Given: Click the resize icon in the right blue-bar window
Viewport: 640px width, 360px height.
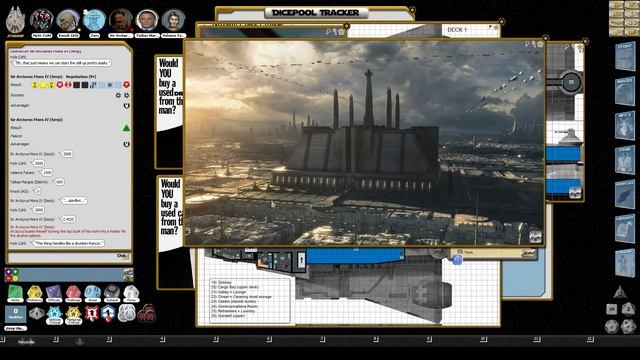Looking at the screenshot, I should [575, 193].
